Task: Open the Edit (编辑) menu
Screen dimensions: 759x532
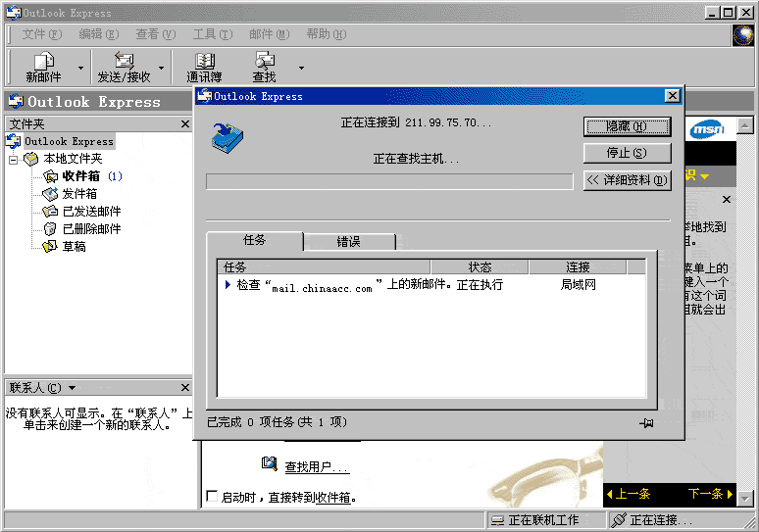Action: 99,34
